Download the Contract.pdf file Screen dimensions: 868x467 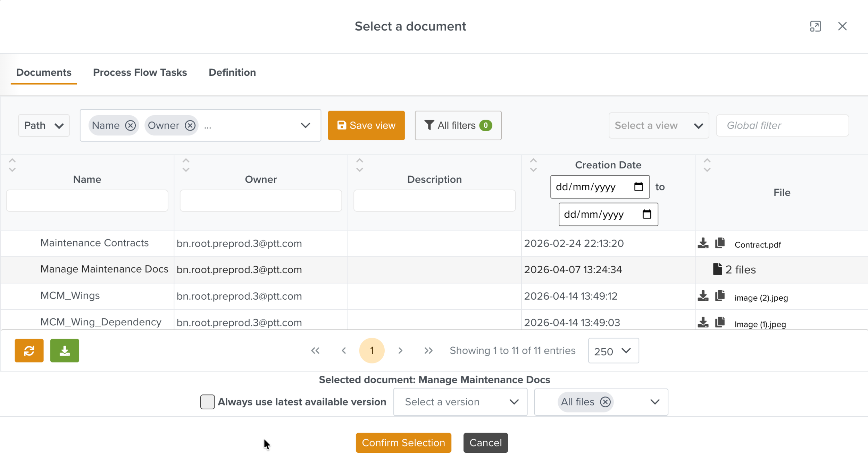703,243
